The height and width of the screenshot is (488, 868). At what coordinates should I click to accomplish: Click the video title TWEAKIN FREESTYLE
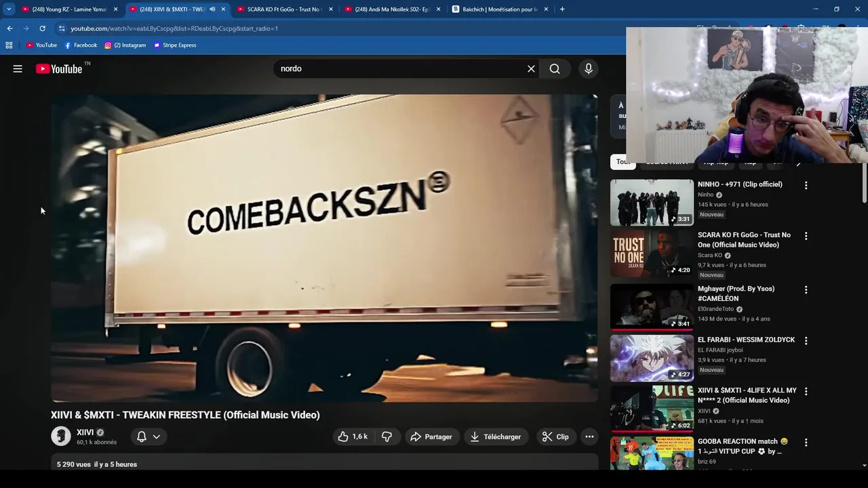click(185, 415)
